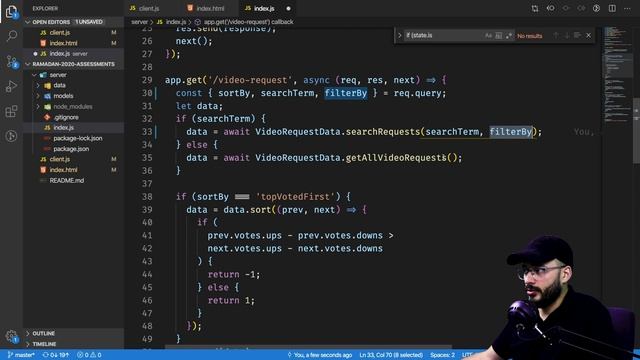Image resolution: width=640 pixels, height=360 pixels.
Task: Open the Source Control view
Action: coord(11,61)
